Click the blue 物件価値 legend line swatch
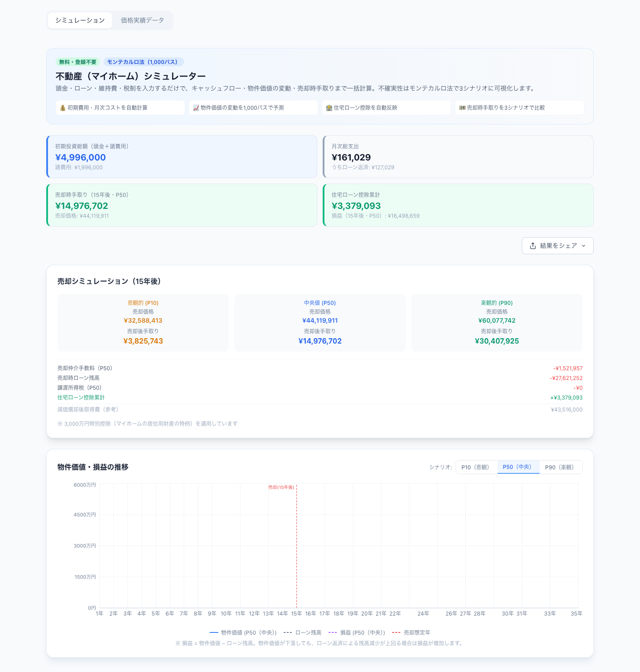The image size is (640, 672). click(x=214, y=632)
